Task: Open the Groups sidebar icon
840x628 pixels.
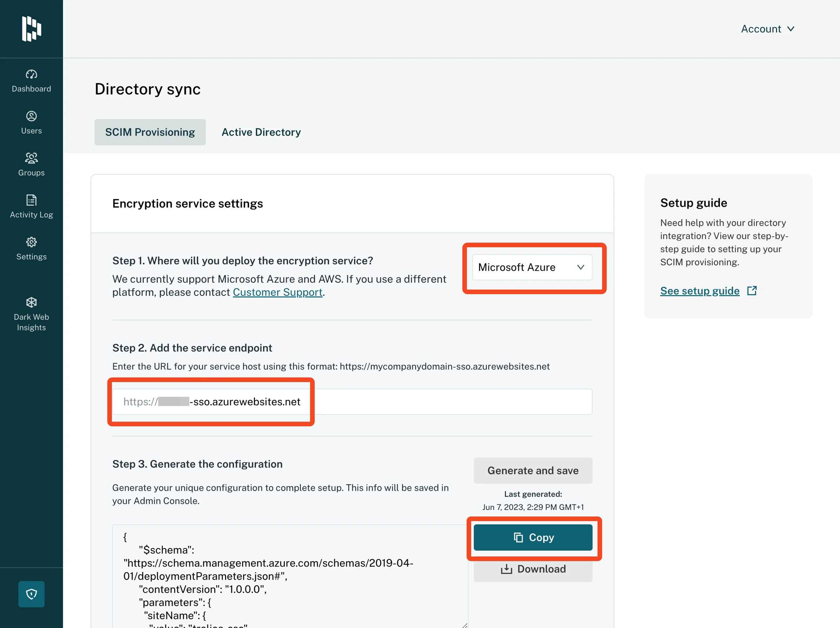Action: (32, 158)
